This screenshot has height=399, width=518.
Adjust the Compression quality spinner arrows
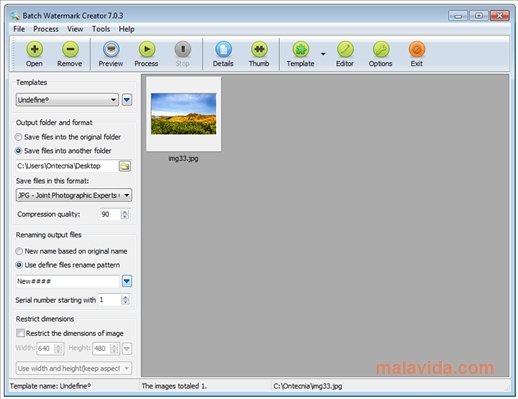click(x=125, y=214)
